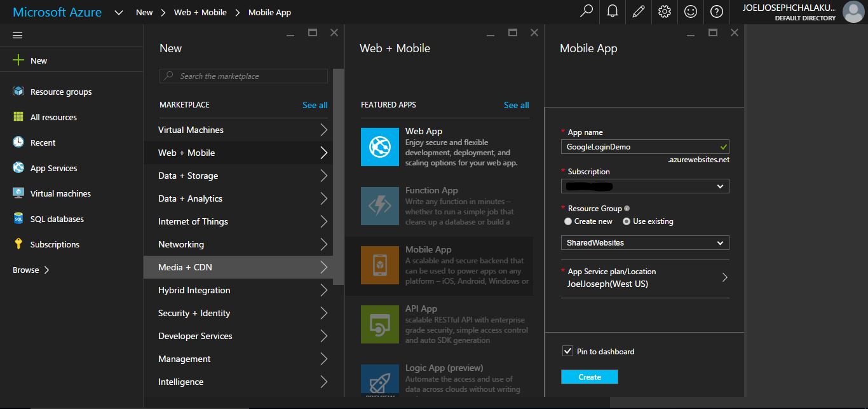
Task: Click the user account avatar
Action: coord(853,11)
